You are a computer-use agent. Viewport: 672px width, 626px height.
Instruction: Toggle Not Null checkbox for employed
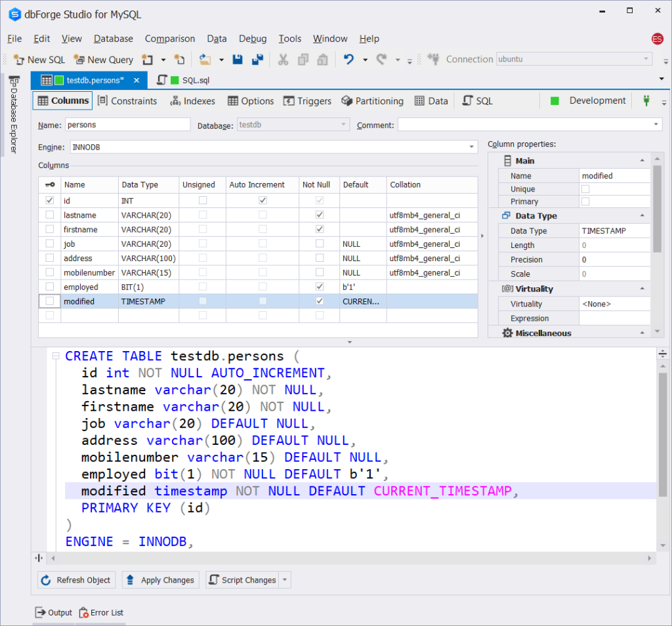point(320,286)
